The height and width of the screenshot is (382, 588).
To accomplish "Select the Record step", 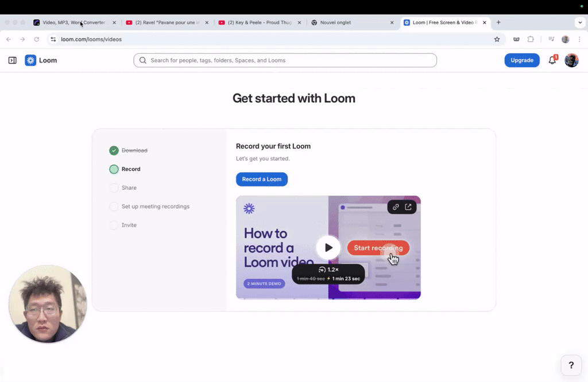I will 125,169.
